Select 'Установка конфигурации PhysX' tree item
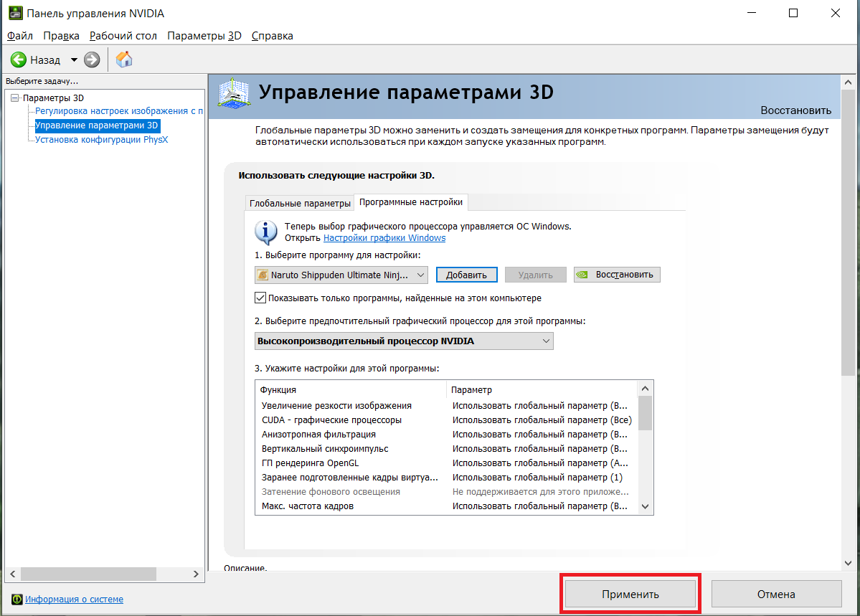 pos(101,139)
